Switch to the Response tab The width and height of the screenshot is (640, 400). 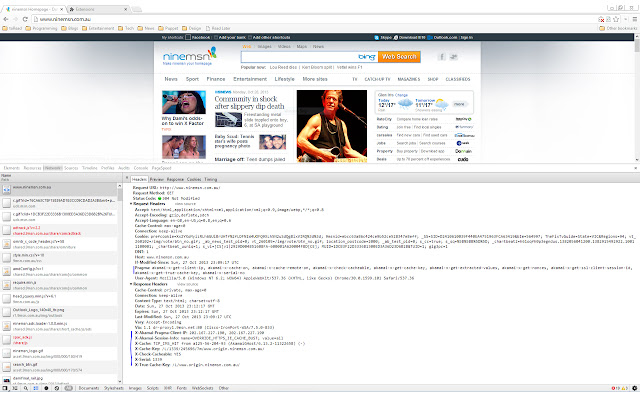[x=175, y=179]
